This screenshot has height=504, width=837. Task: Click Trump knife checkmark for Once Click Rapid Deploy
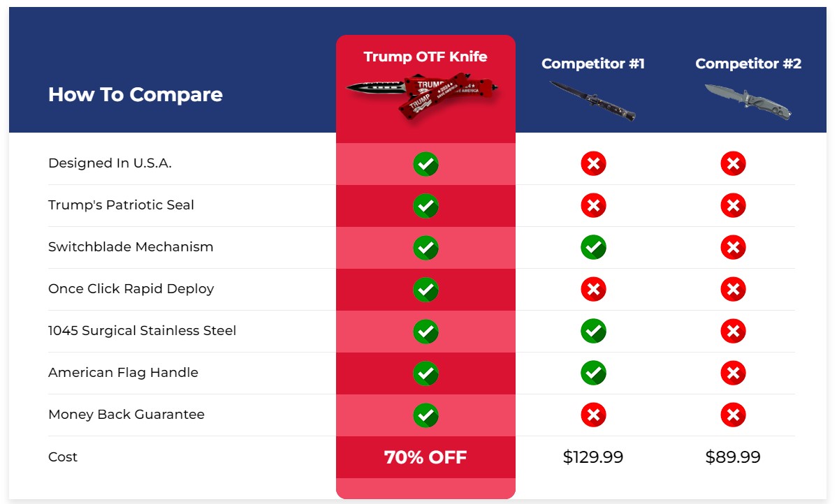[426, 290]
